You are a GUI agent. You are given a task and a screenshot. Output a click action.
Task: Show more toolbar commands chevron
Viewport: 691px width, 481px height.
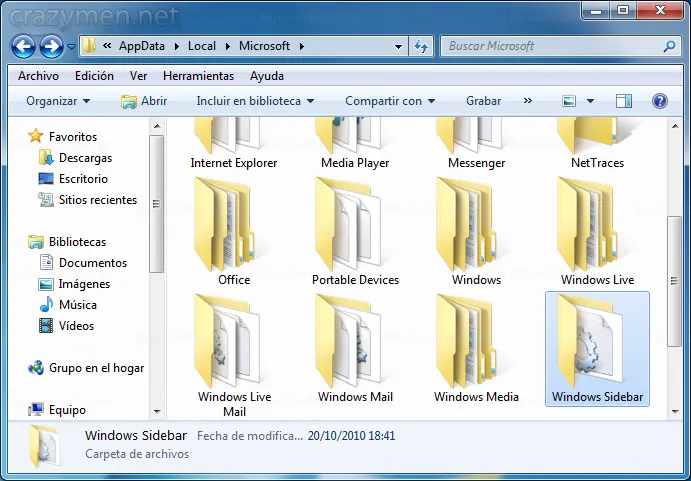(x=528, y=101)
